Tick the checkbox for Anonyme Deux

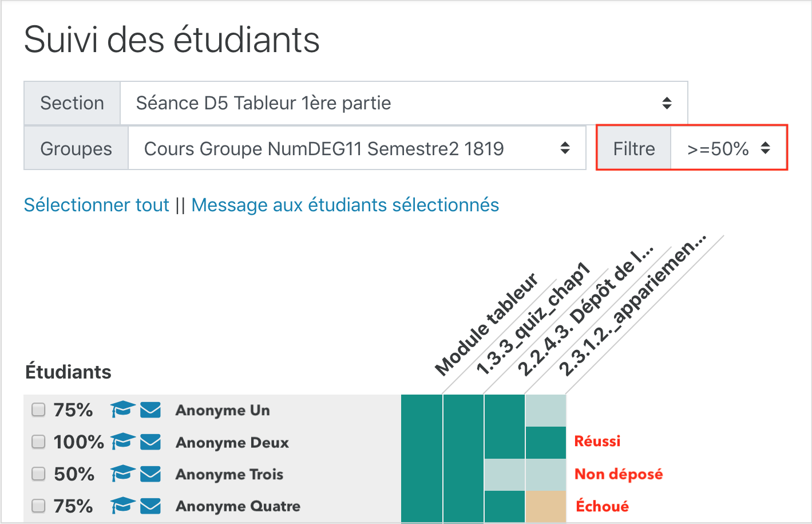(x=38, y=442)
